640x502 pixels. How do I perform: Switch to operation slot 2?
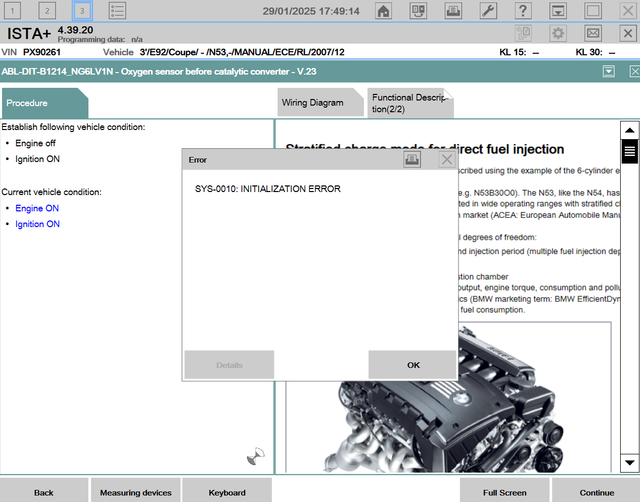pyautogui.click(x=47, y=11)
